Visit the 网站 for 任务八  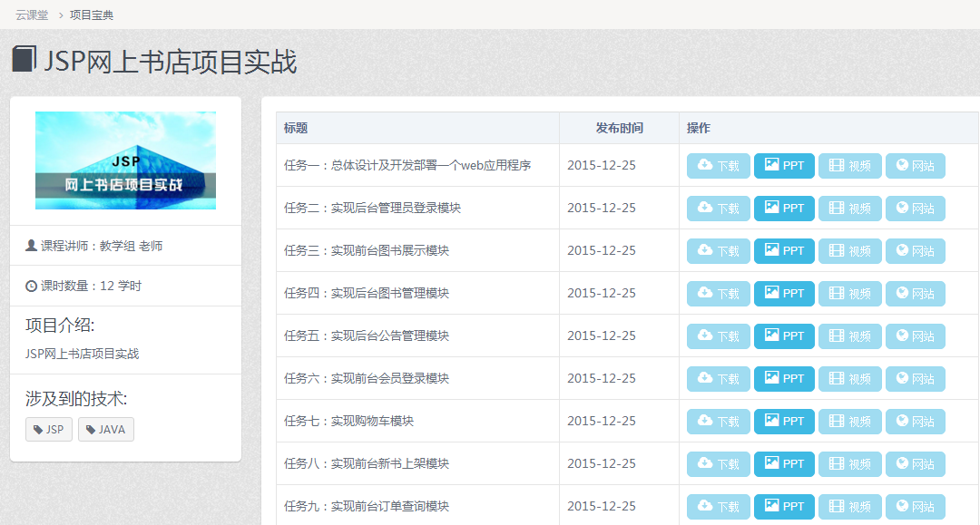pos(915,464)
